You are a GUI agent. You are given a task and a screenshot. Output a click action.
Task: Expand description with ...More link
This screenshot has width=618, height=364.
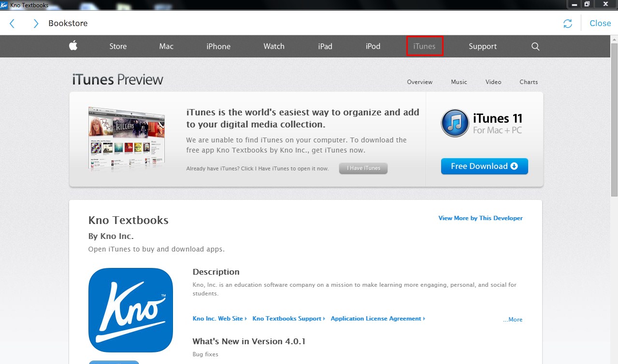pyautogui.click(x=512, y=320)
